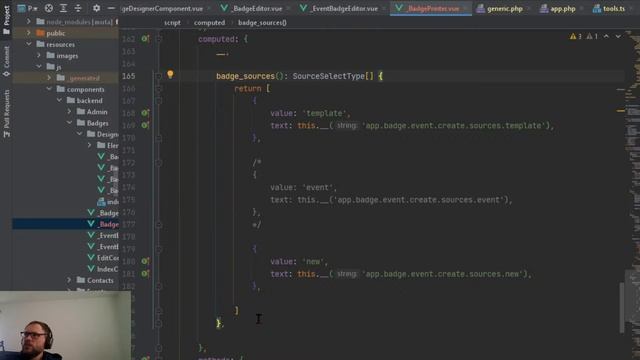
Task: Open the Commit tool window
Action: point(6,61)
